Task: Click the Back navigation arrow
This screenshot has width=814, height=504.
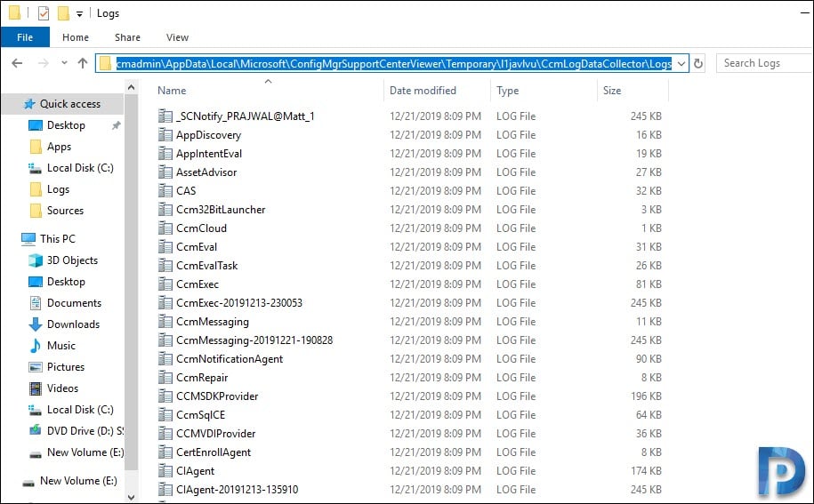Action: [x=17, y=63]
